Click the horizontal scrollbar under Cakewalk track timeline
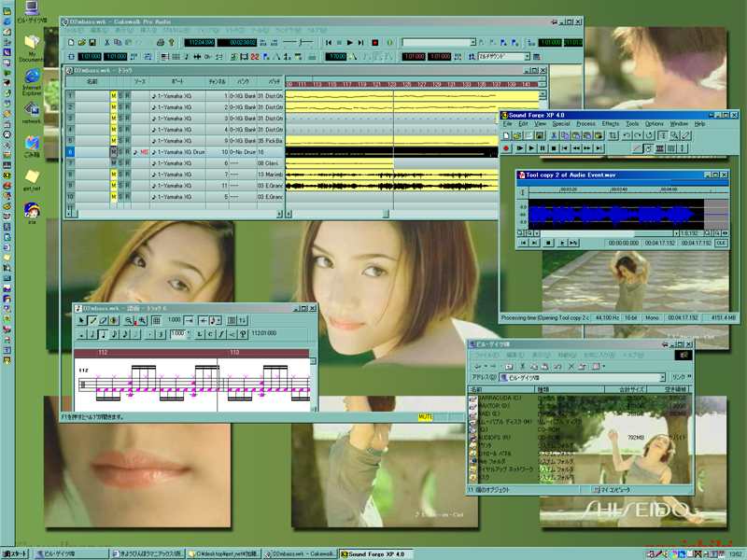 tap(392, 215)
